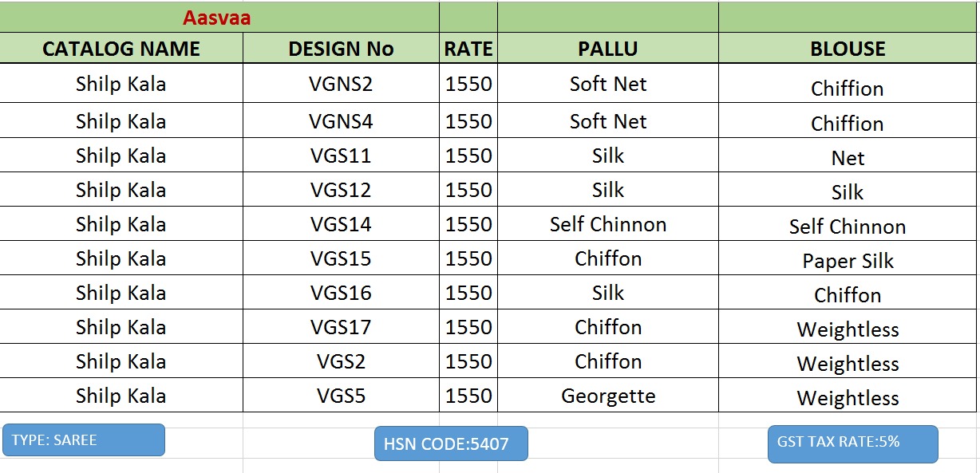Click the VGS5 design cell
Screen dimensions: 980x473
click(x=341, y=396)
